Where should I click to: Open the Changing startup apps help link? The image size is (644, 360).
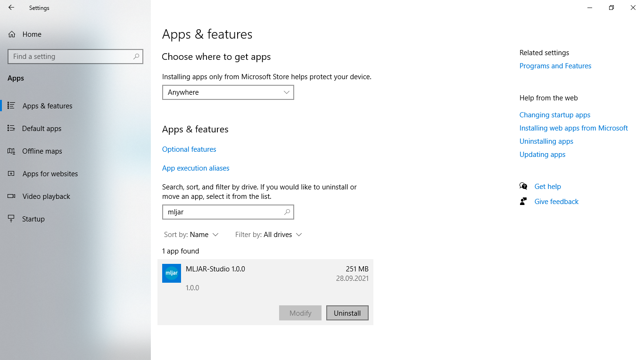[555, 115]
